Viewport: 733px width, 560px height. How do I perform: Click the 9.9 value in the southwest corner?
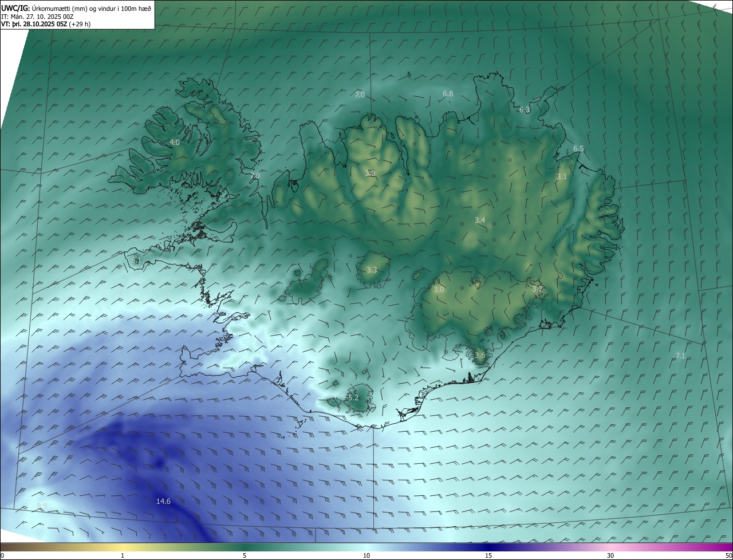(42, 506)
